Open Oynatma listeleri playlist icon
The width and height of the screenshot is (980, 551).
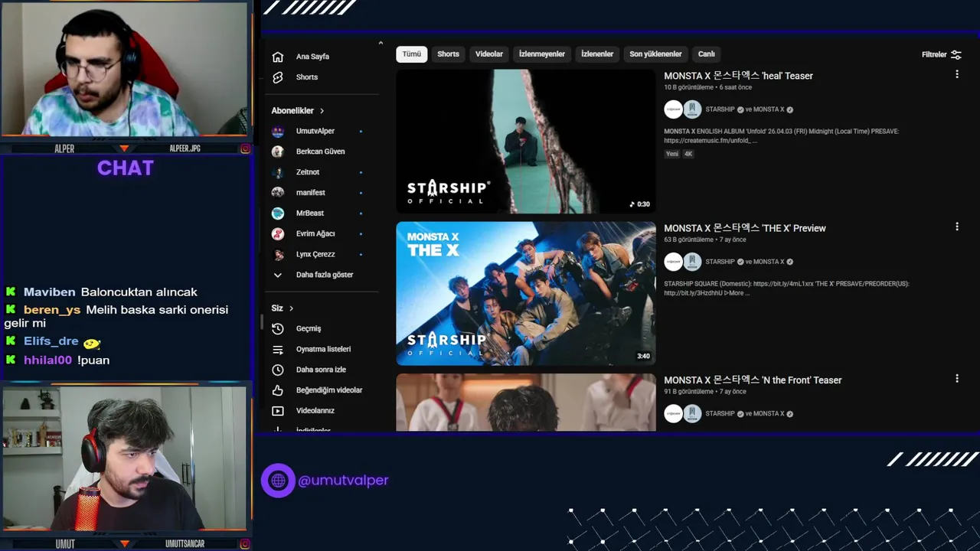pos(278,349)
